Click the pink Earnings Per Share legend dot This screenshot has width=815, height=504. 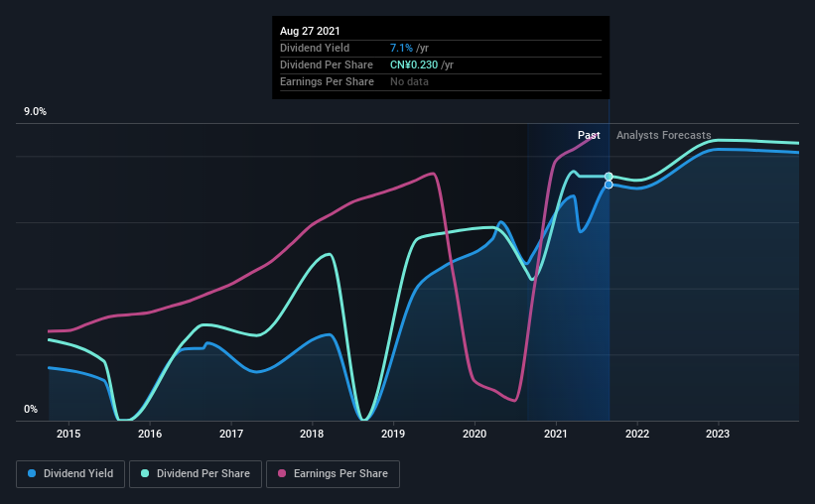[282, 473]
